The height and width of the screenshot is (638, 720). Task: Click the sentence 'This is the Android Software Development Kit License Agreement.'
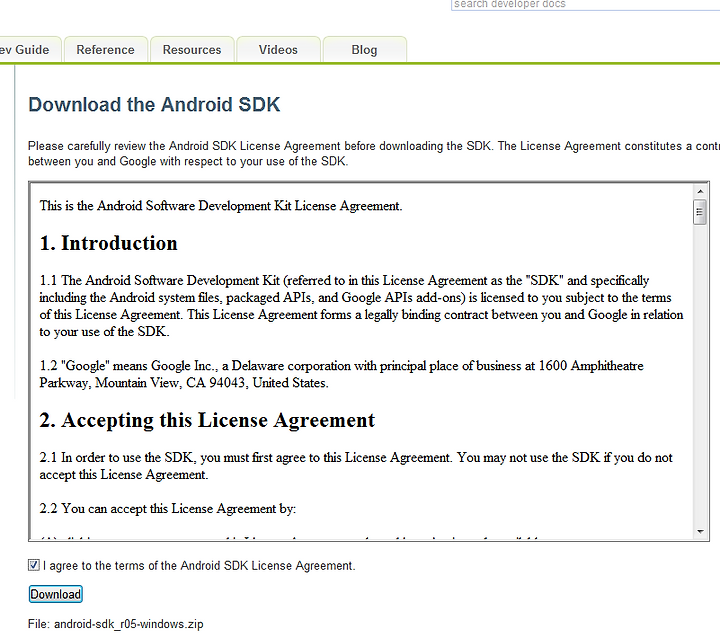click(x=221, y=206)
